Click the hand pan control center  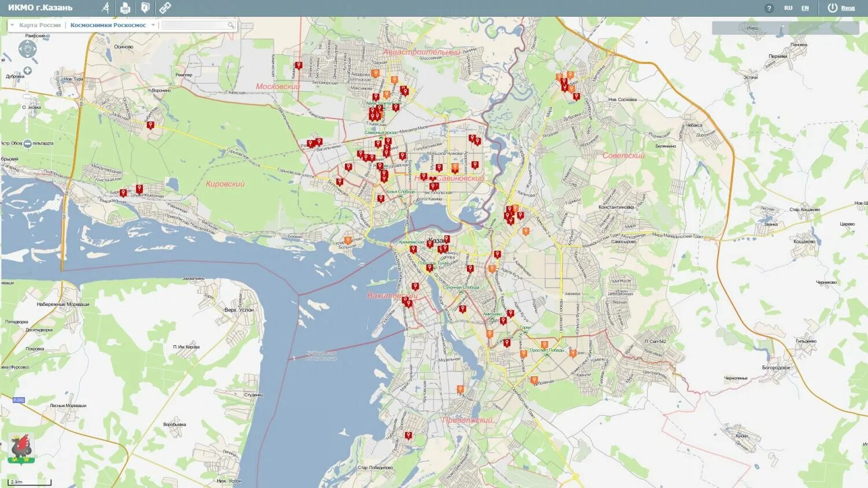click(28, 49)
